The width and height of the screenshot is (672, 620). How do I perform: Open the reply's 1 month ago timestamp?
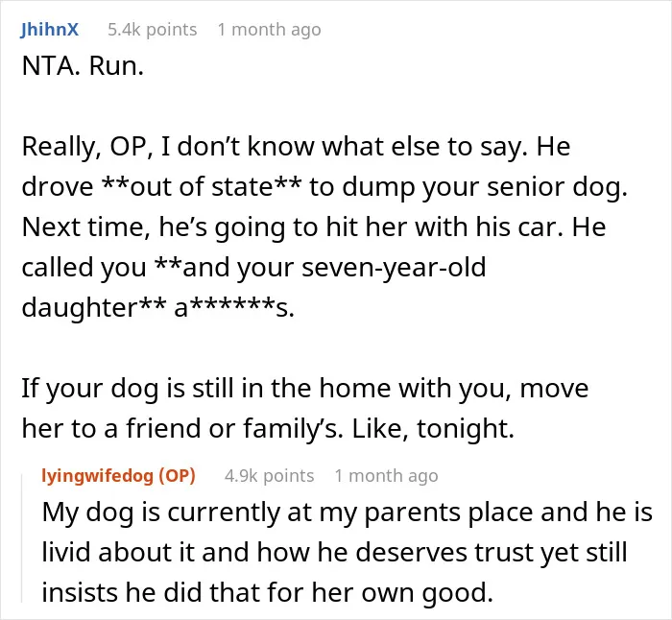[x=386, y=476]
